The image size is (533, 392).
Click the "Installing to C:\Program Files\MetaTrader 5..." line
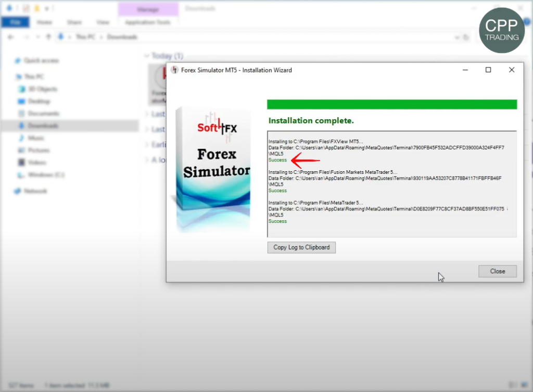tap(316, 203)
